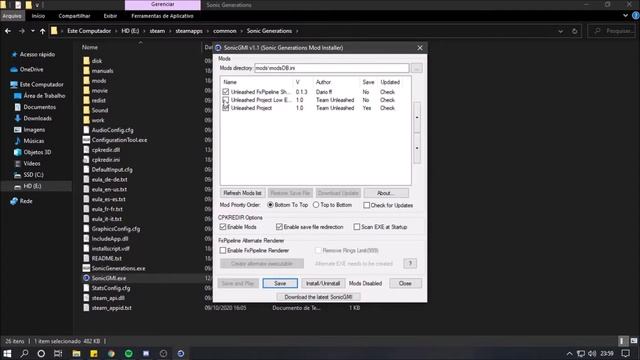
Task: Click the Gerenciar contextual tab
Action: coord(162,4)
